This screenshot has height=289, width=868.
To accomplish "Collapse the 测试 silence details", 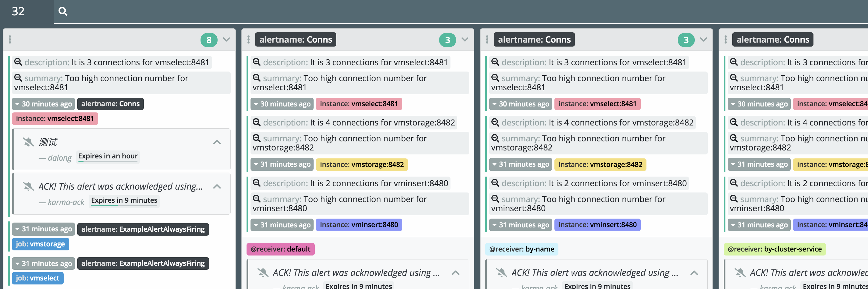I will pos(217,143).
